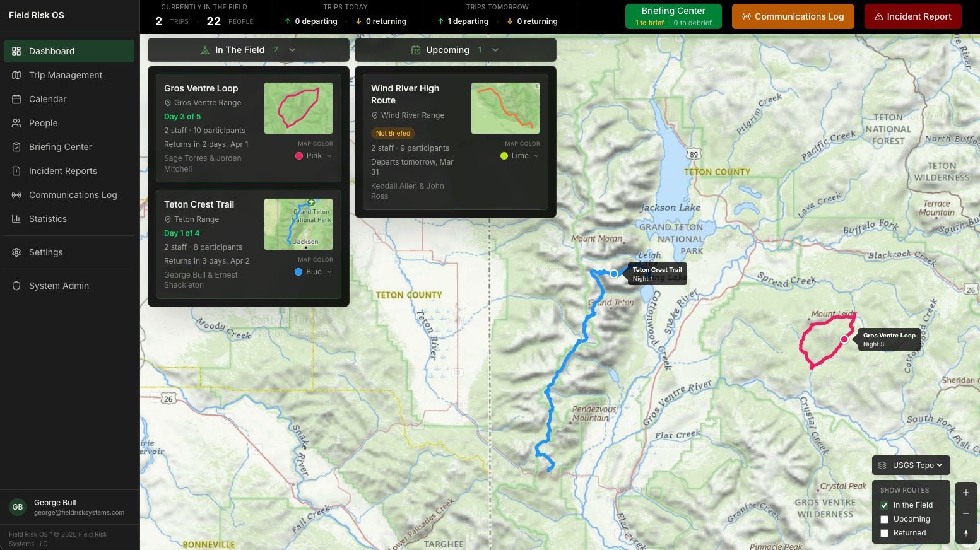Change the Pink map color for Gros Ventre Loop
This screenshot has height=550, width=980.
(313, 155)
